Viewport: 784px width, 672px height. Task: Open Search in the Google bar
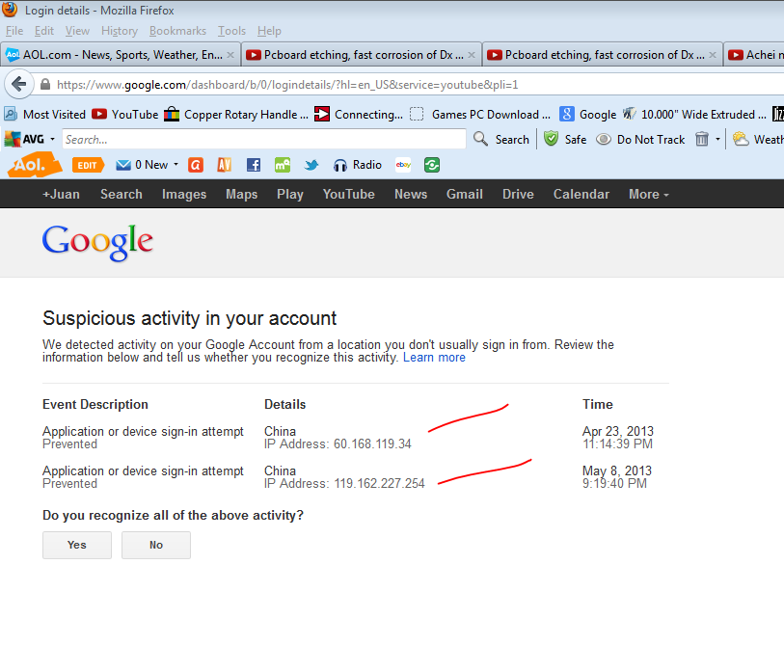click(122, 194)
